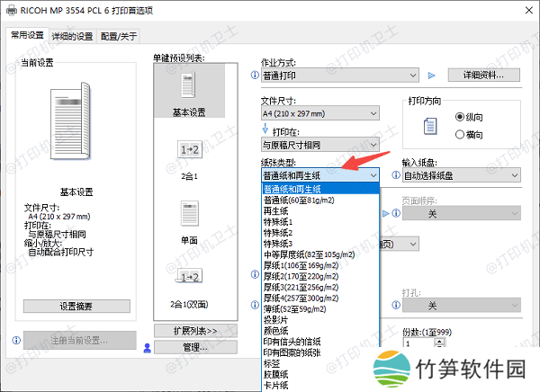Open the 配置/关于 tab
Image resolution: width=540 pixels, height=392 pixels.
[x=121, y=36]
